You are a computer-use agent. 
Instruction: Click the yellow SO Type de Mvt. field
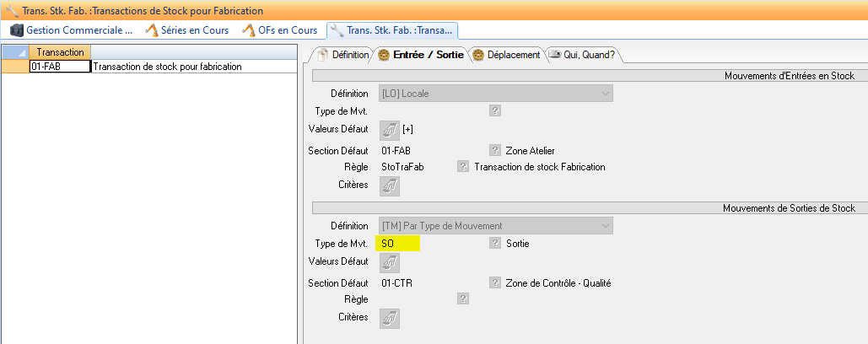click(x=398, y=244)
